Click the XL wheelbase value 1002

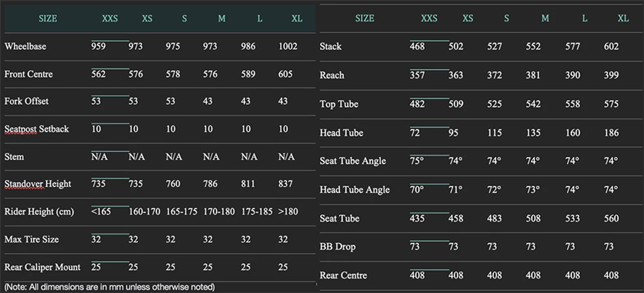(288, 46)
